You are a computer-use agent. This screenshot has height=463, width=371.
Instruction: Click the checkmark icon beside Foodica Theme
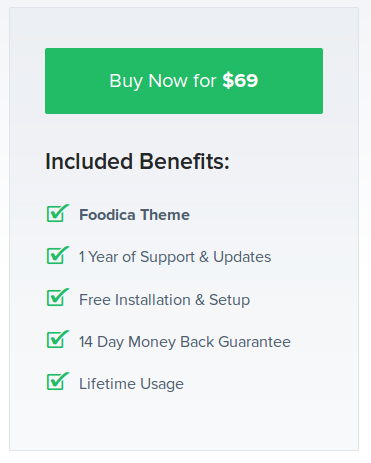point(58,213)
